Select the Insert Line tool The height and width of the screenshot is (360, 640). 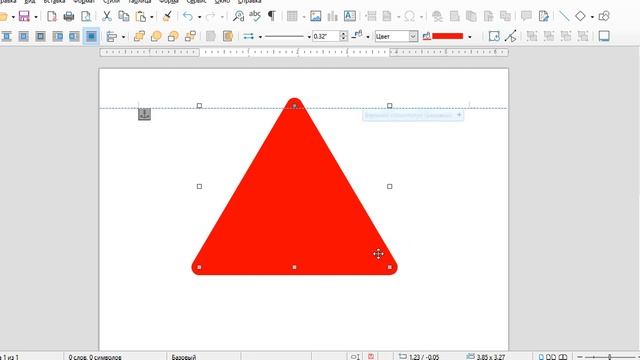click(564, 16)
